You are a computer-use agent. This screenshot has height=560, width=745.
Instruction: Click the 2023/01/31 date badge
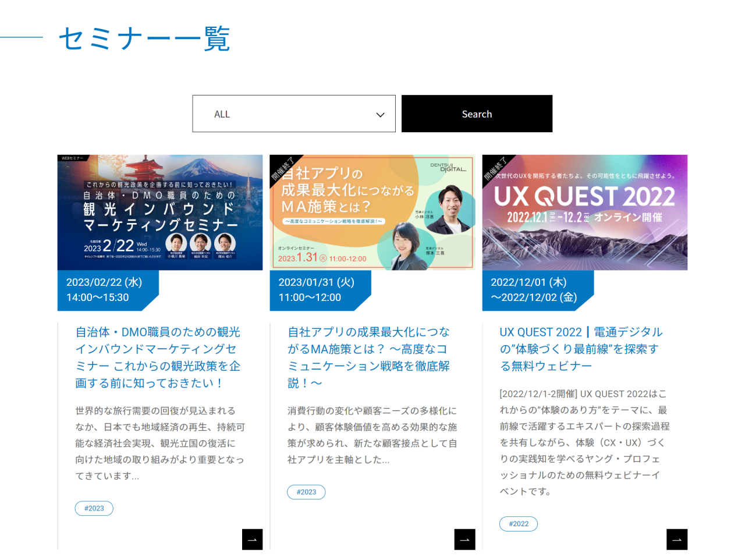pos(317,290)
